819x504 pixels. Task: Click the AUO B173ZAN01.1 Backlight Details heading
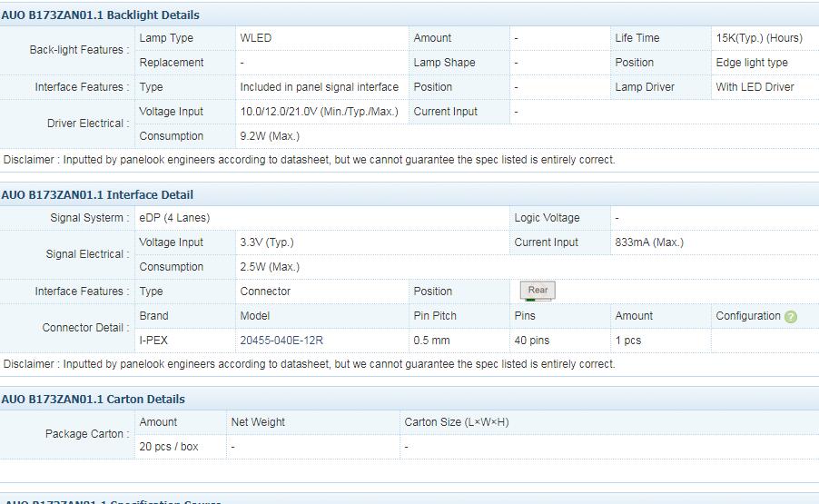[x=100, y=15]
